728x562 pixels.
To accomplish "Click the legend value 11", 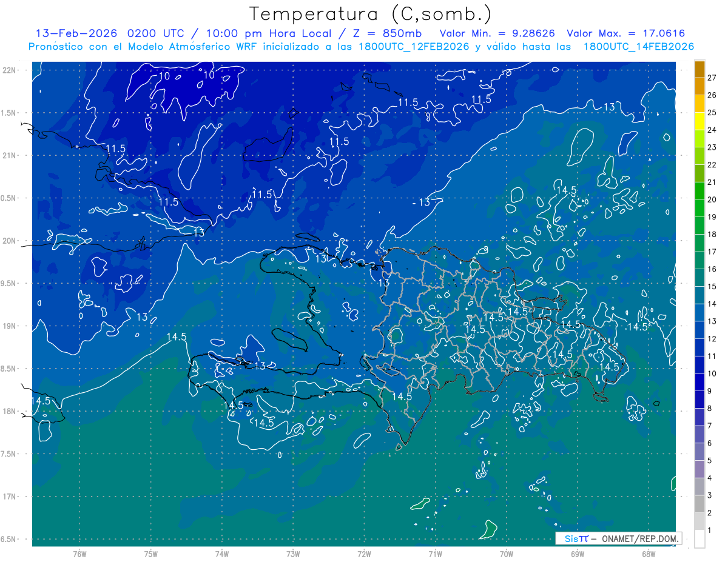I will click(x=712, y=356).
